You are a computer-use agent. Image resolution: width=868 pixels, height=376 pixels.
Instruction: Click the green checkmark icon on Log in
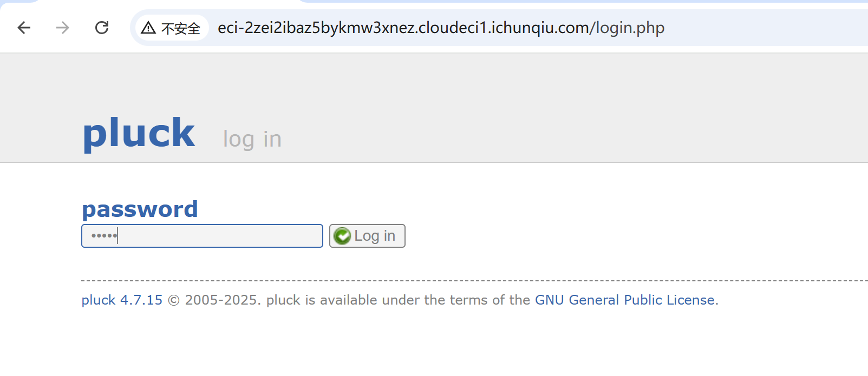342,236
